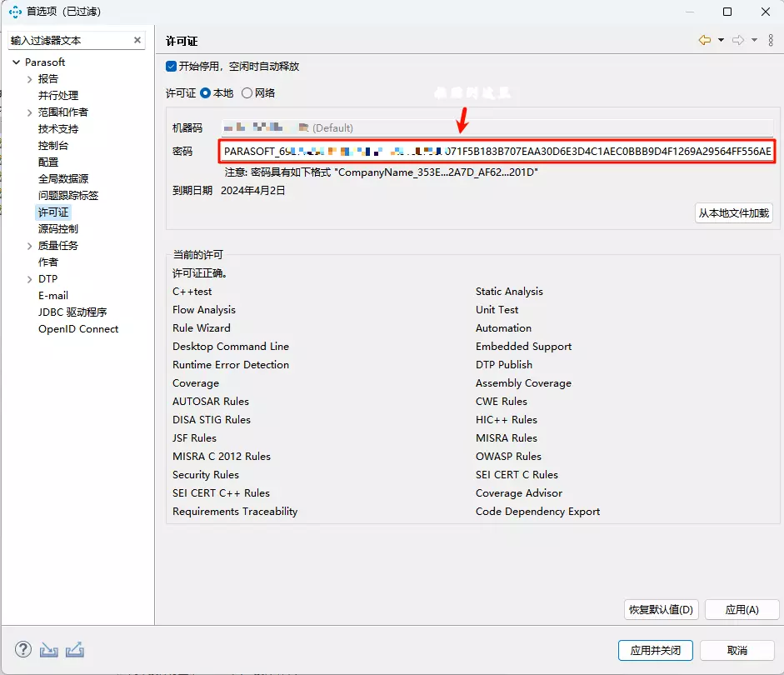Expand the 质量任务 tree node
This screenshot has height=675, width=784.
pyautogui.click(x=29, y=246)
